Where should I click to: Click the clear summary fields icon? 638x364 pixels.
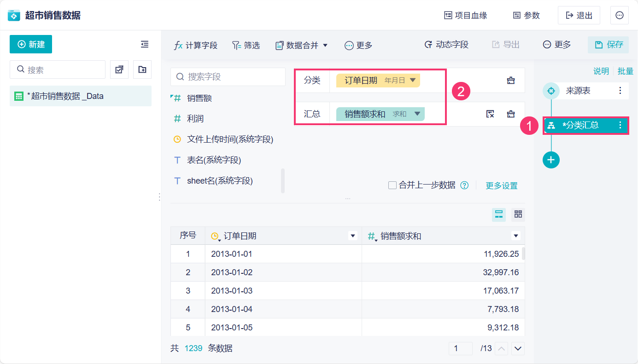click(x=490, y=114)
